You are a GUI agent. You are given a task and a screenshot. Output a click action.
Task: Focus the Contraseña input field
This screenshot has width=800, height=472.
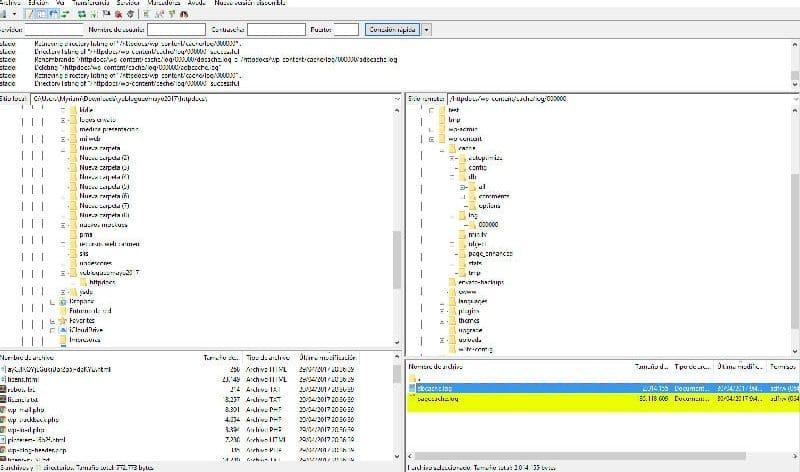tap(276, 30)
